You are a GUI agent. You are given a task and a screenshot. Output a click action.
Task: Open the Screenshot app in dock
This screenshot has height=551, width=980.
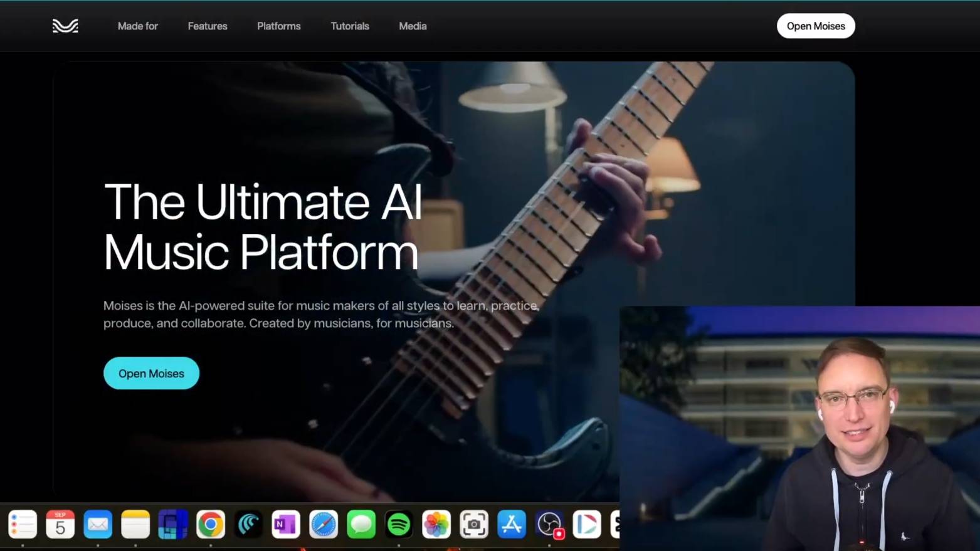pyautogui.click(x=474, y=524)
